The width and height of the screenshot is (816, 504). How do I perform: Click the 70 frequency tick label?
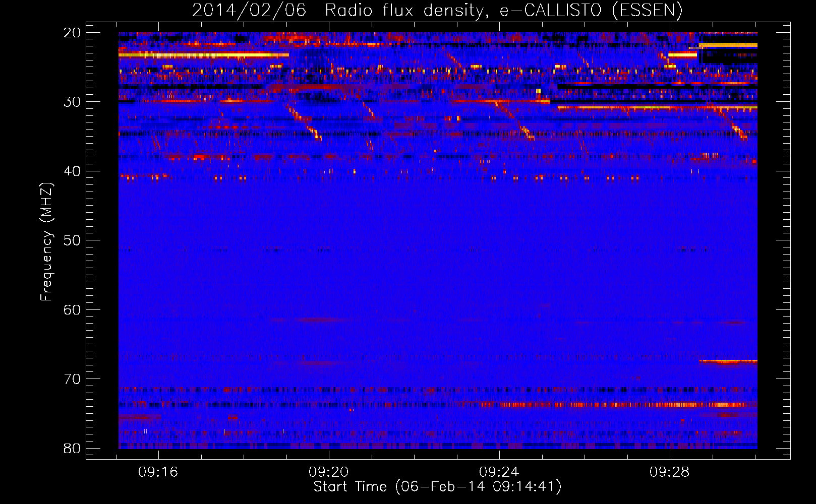[x=72, y=379]
